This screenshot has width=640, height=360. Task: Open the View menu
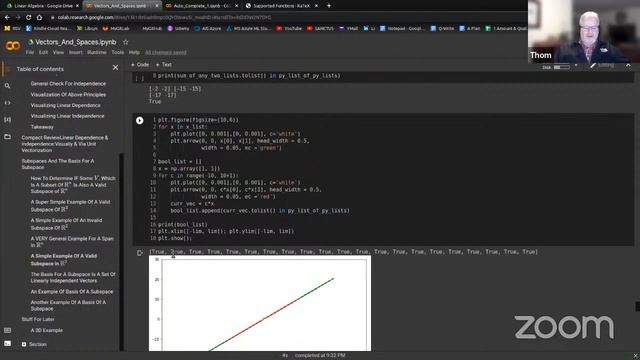tap(58, 52)
